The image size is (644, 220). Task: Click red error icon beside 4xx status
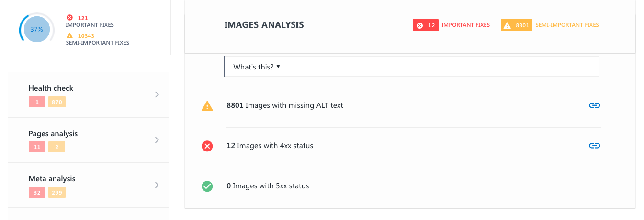(x=207, y=146)
